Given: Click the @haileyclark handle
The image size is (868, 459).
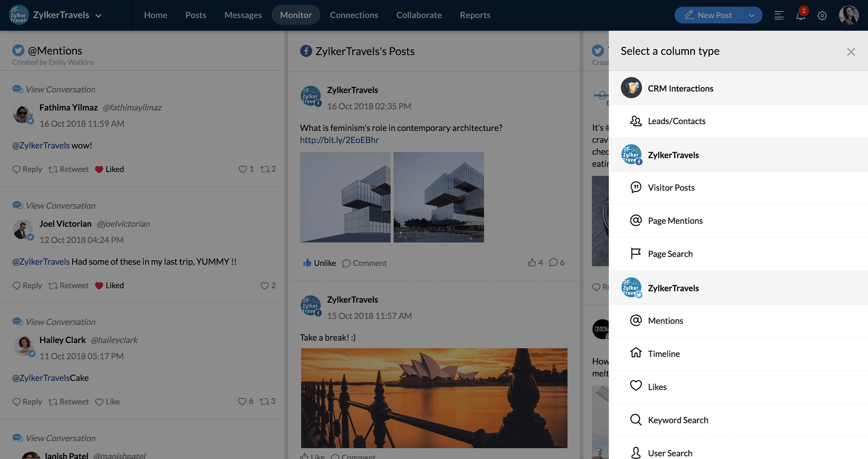Looking at the screenshot, I should [114, 340].
